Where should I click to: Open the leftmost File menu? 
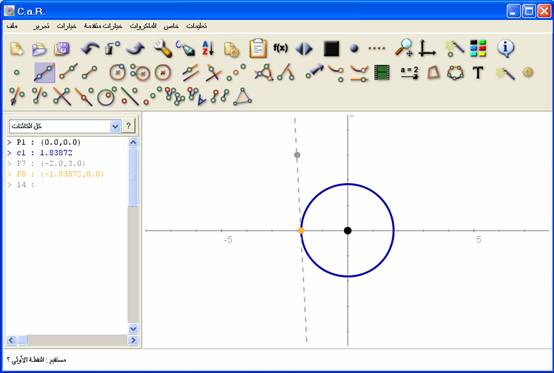coord(11,26)
